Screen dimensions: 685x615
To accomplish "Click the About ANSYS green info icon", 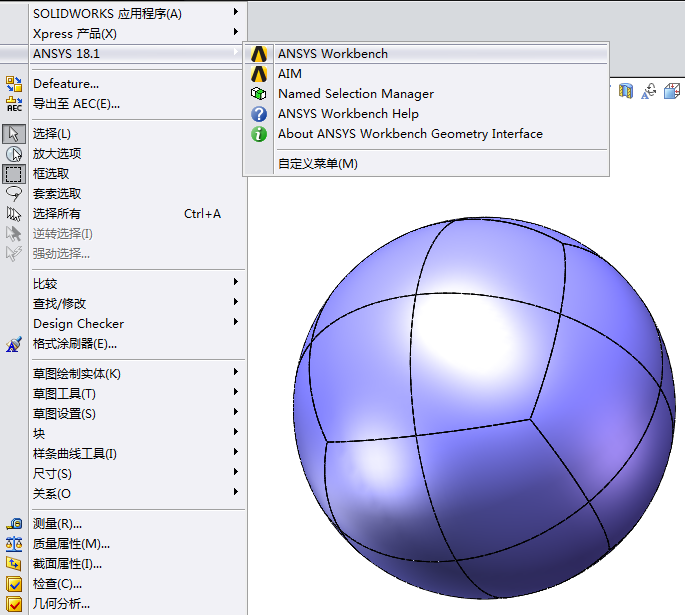I will (259, 134).
